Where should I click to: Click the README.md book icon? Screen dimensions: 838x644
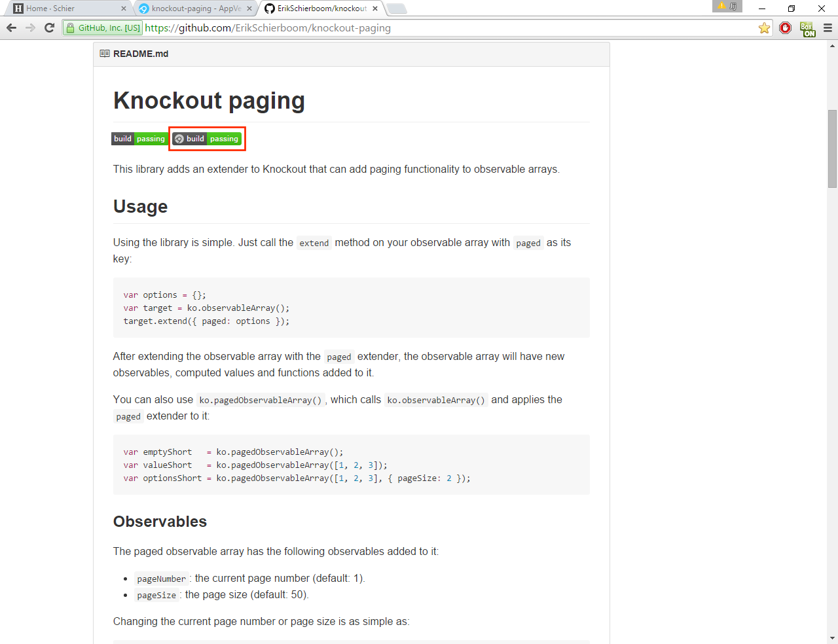click(105, 54)
